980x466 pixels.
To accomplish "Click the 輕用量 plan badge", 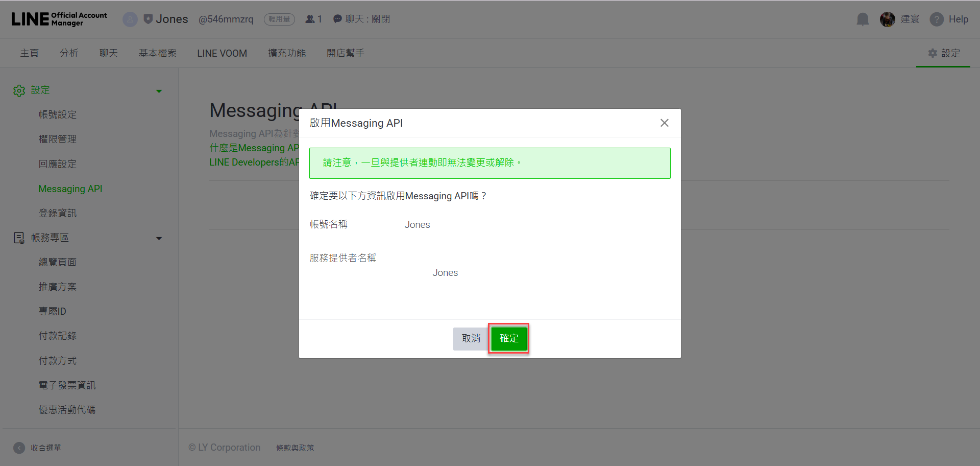I will (x=279, y=19).
